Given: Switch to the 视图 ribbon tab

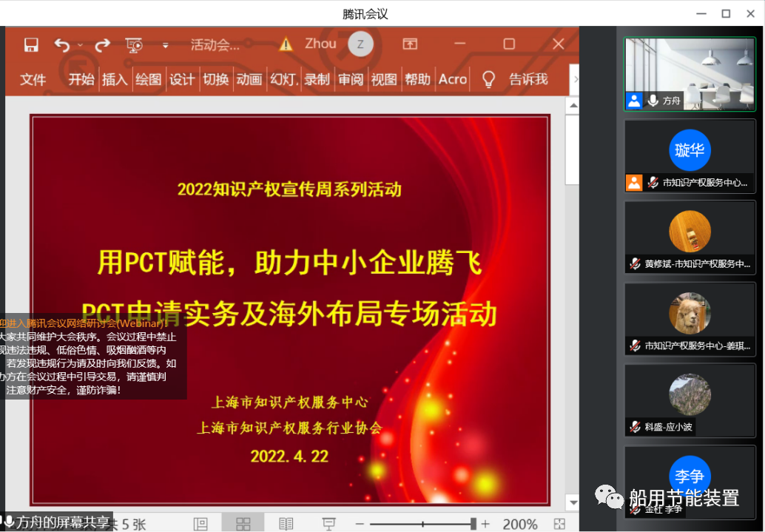Looking at the screenshot, I should point(384,79).
